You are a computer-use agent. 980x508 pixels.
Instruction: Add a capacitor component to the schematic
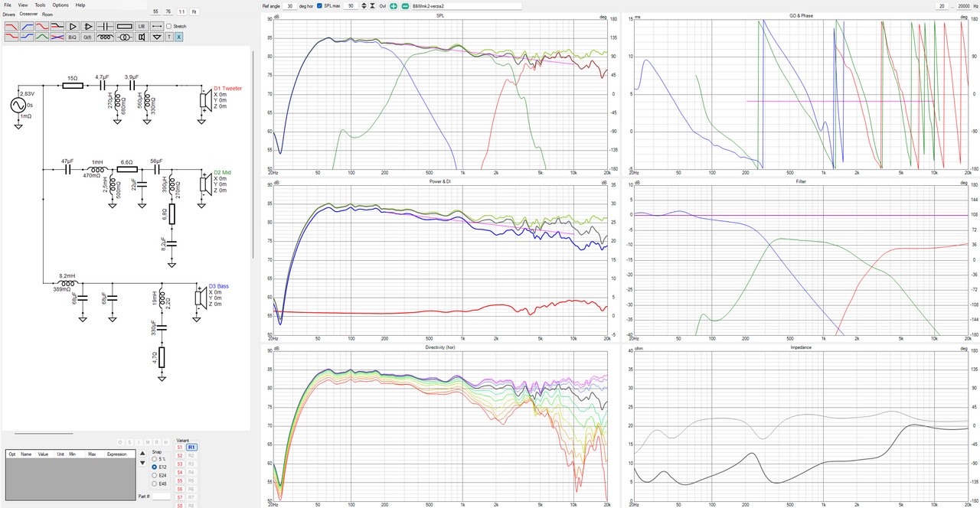pyautogui.click(x=104, y=26)
